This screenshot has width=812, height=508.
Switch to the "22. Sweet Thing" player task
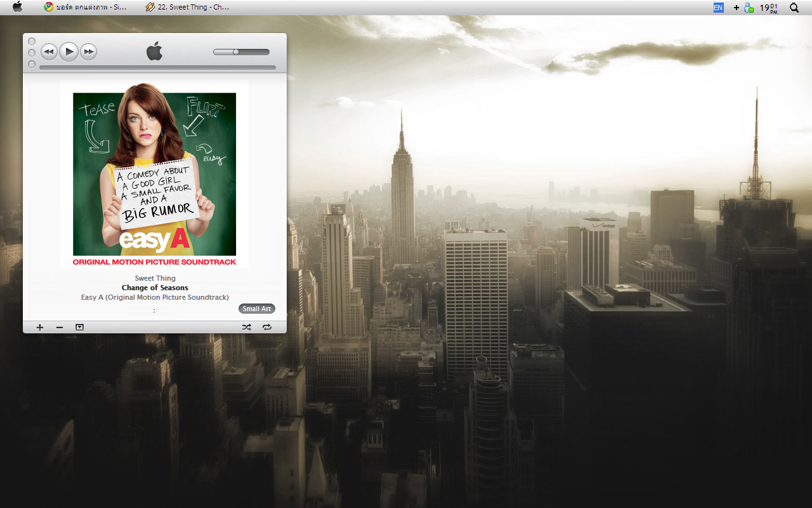(187, 7)
